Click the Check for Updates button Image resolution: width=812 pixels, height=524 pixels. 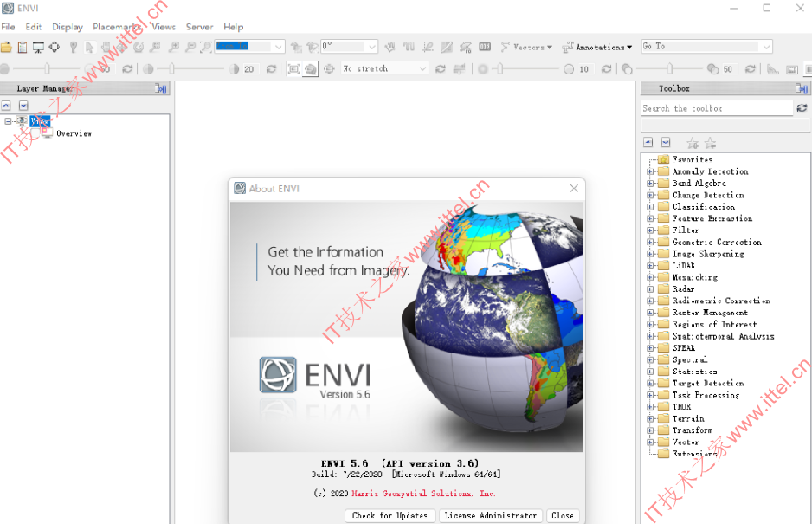coord(390,515)
